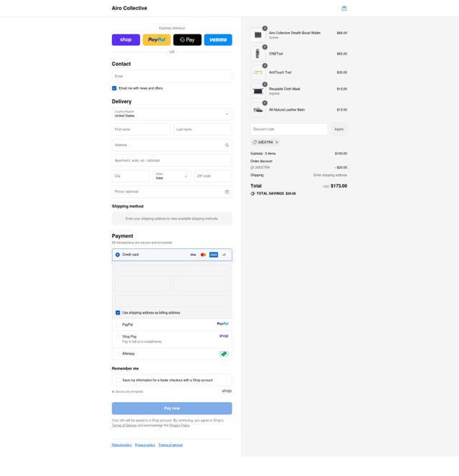Click the Airo Collective store name

[x=130, y=8]
